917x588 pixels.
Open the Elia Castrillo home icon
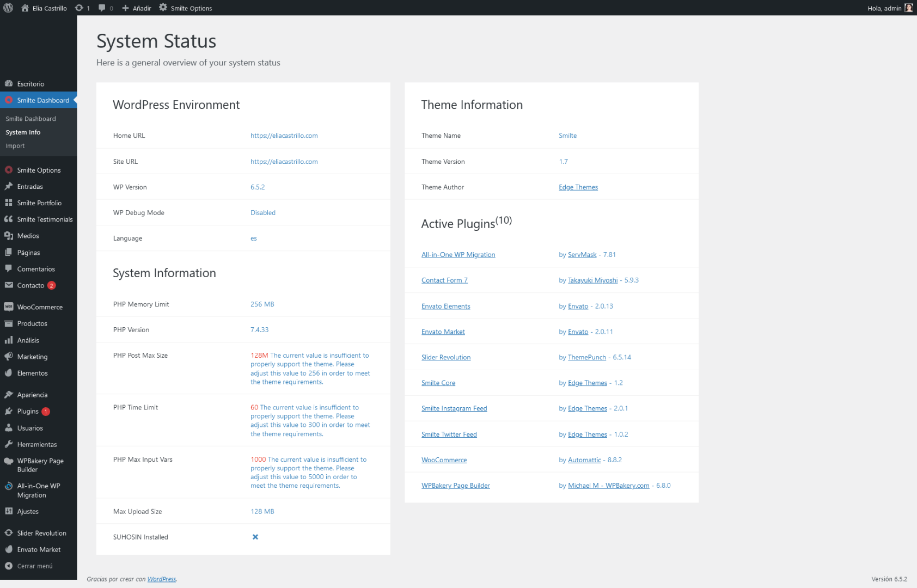point(25,8)
